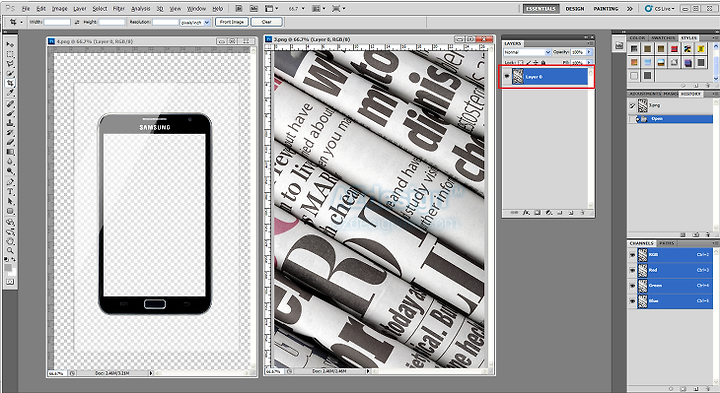Click the Width input field

tap(57, 22)
